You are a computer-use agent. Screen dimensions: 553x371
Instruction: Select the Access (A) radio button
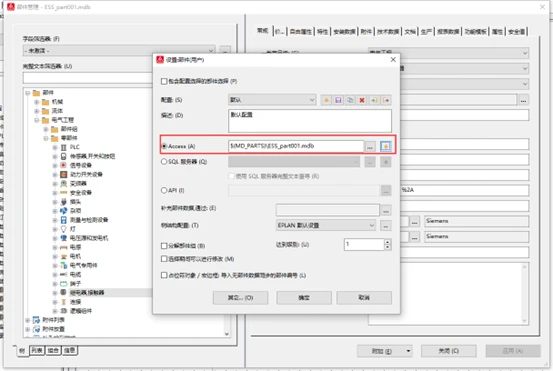click(164, 146)
